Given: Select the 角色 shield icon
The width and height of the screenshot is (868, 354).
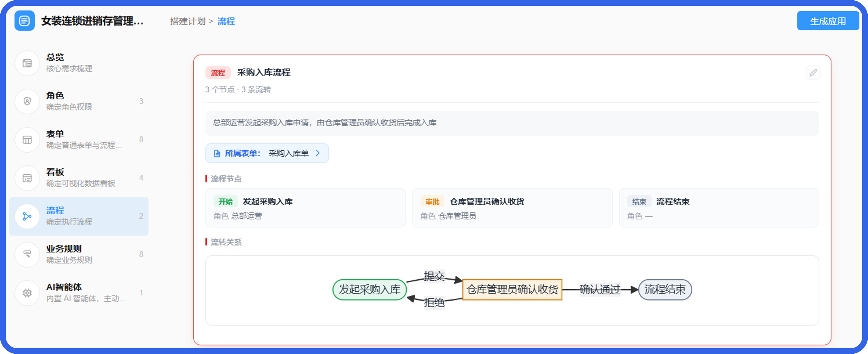Looking at the screenshot, I should tap(27, 101).
